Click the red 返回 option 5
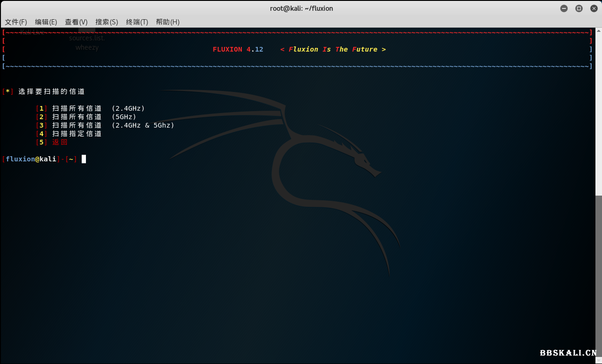 60,142
